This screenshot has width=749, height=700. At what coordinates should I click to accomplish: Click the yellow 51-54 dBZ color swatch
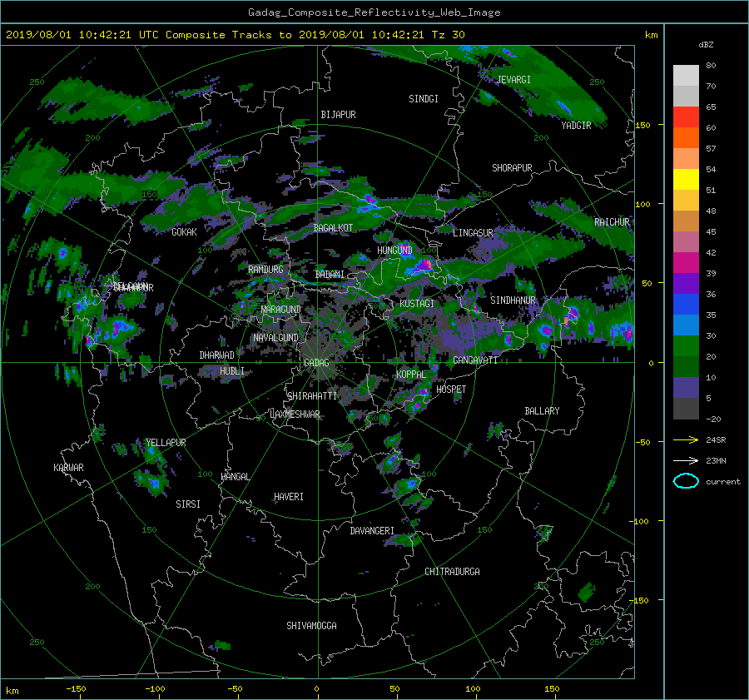point(686,180)
